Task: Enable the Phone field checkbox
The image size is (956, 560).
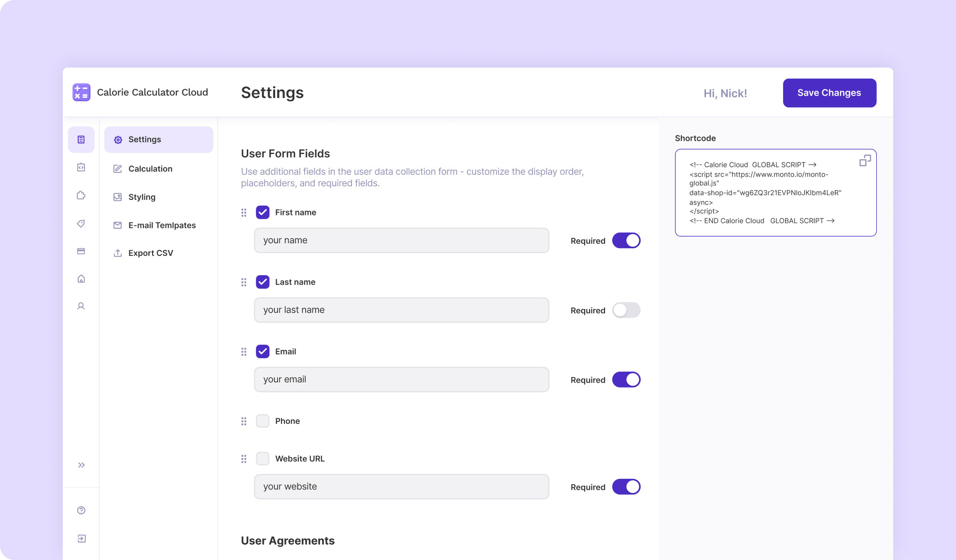Action: pos(263,420)
